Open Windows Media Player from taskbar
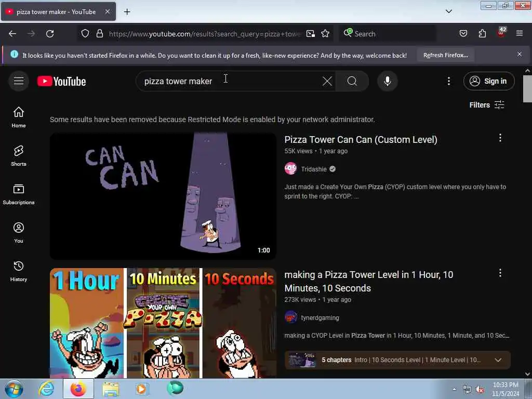The height and width of the screenshot is (399, 532). (x=142, y=389)
